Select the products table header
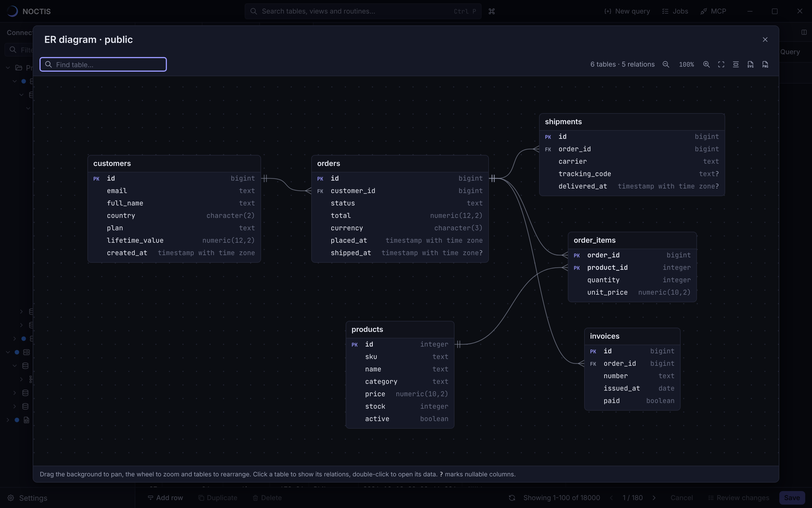 400,330
